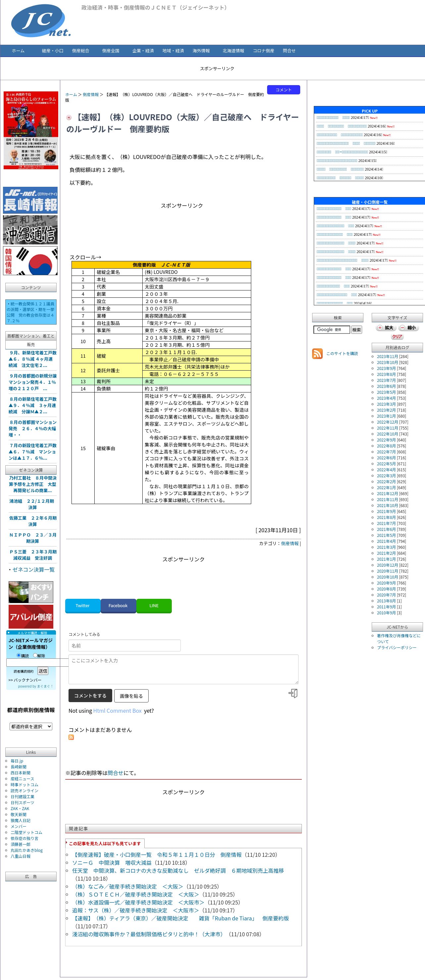
Task: Click the 縮小 text shrink icon
Action: coord(408,328)
